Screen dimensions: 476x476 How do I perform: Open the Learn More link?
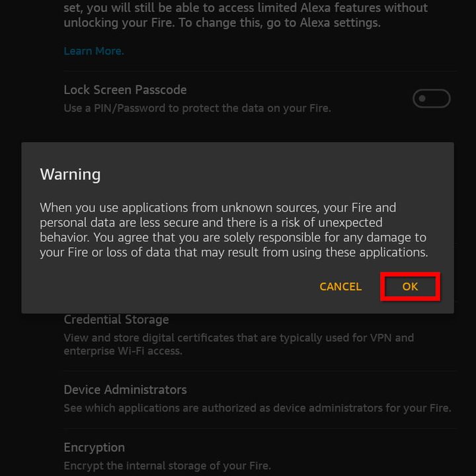(93, 51)
